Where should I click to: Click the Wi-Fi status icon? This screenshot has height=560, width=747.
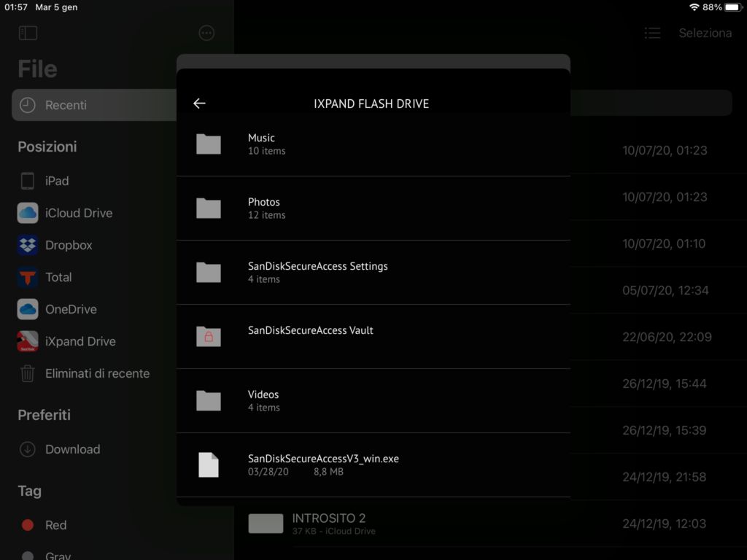694,7
